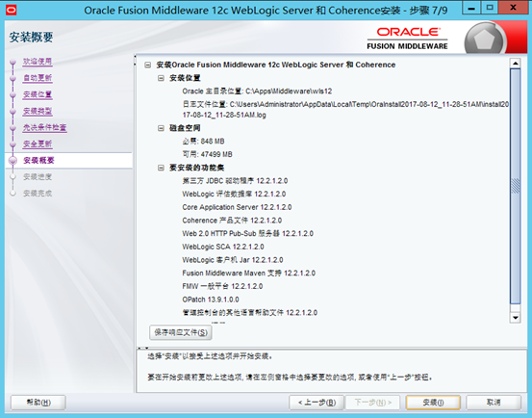532x418 pixels.
Task: Click the 保存响应文件(S) button
Action: pos(181,332)
